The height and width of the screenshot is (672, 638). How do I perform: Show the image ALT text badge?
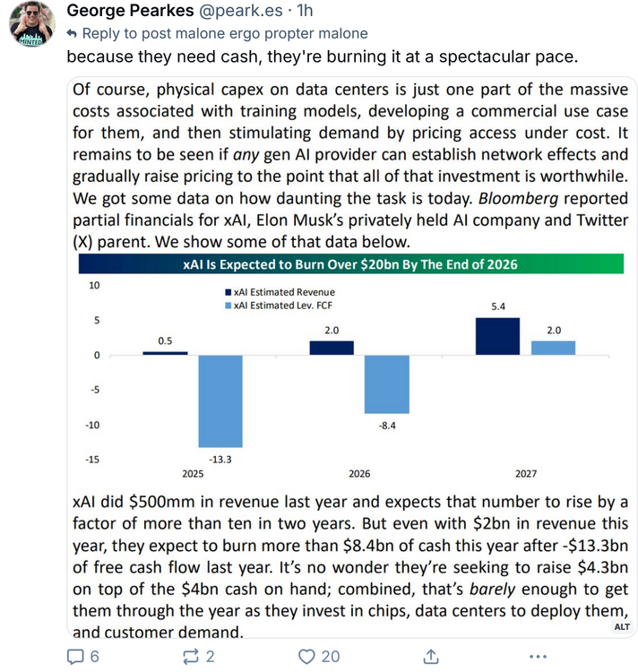(x=621, y=627)
